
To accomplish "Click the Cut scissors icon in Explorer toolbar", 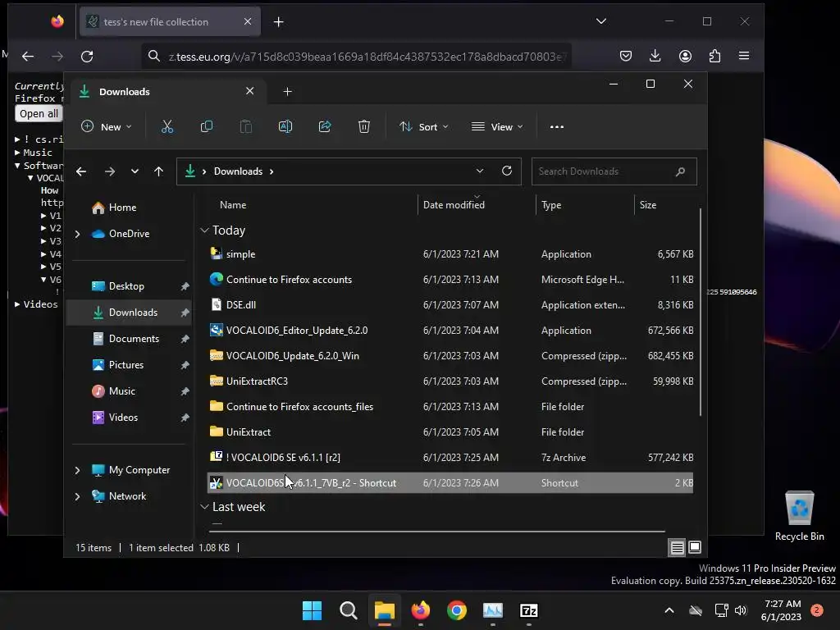I will click(x=167, y=126).
